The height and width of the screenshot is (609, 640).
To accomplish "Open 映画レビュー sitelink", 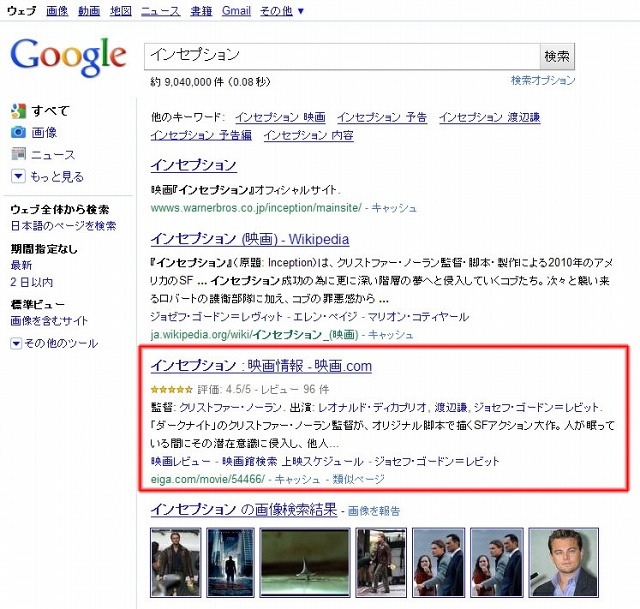I will click(181, 462).
